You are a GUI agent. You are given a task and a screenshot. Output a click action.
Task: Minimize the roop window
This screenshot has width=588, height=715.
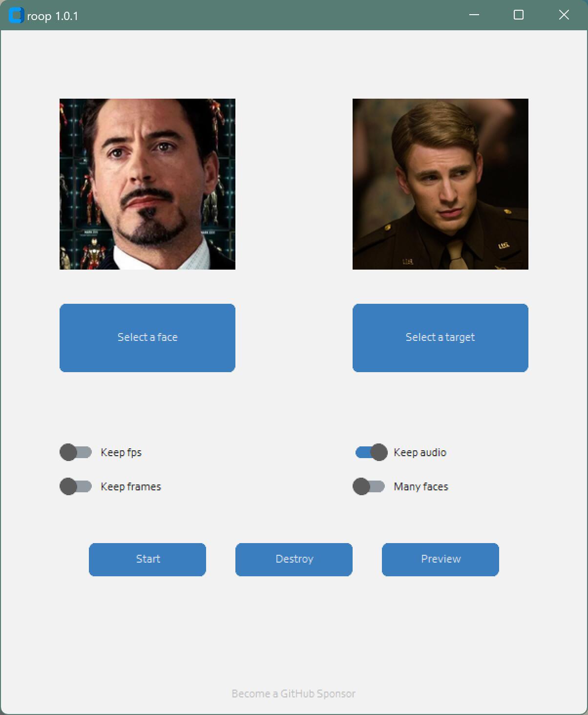pyautogui.click(x=474, y=15)
